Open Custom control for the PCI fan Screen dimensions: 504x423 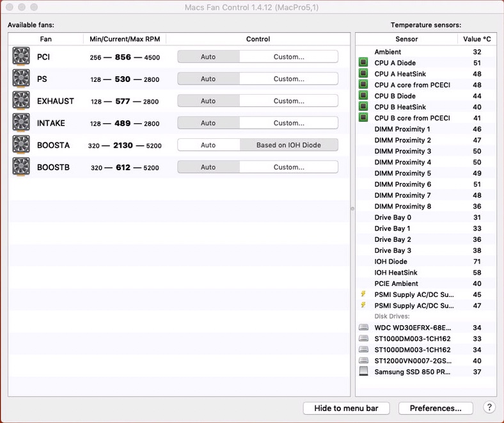[288, 57]
